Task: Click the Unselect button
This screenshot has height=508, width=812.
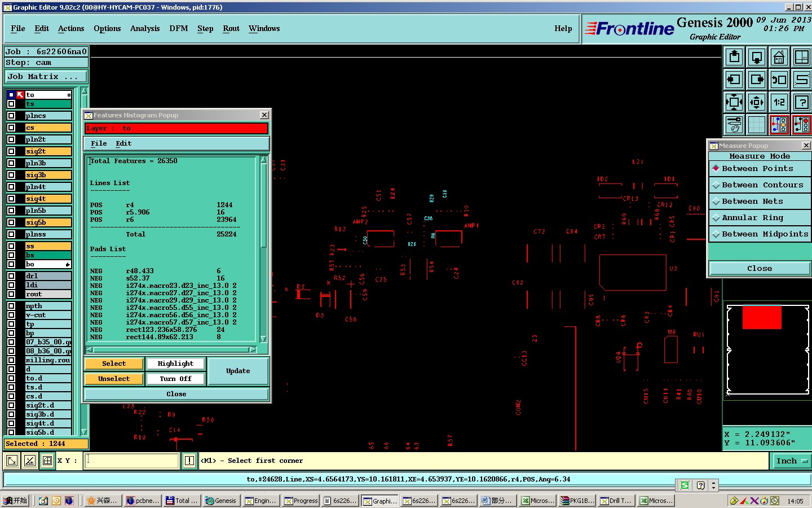Action: pyautogui.click(x=114, y=379)
